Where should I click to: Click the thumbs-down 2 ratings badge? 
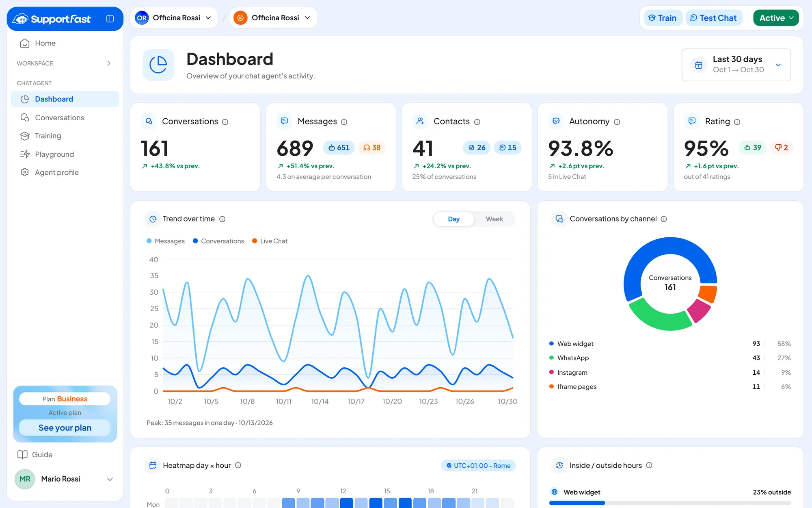click(781, 148)
